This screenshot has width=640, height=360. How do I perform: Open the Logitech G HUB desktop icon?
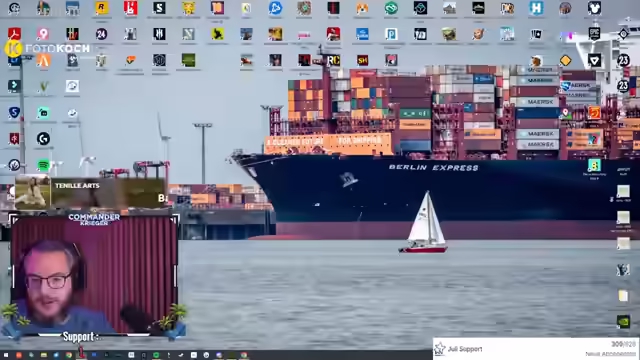43,139
